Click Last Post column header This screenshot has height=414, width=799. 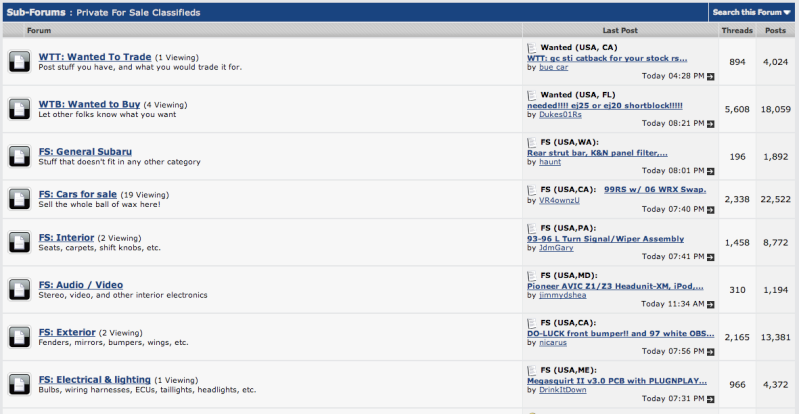pyautogui.click(x=620, y=31)
